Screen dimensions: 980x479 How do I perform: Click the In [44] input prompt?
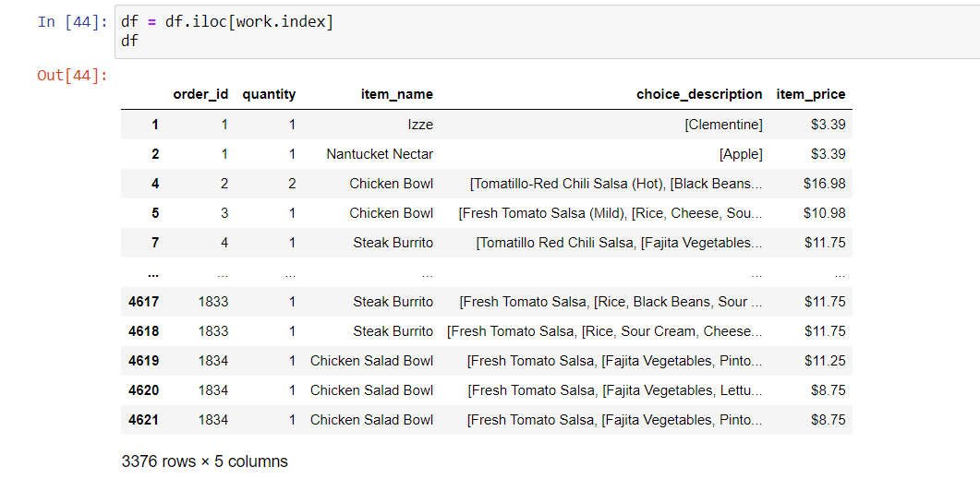73,22
